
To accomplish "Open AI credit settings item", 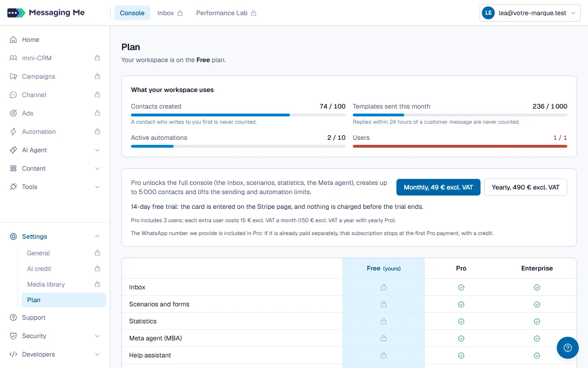I will [x=64, y=269].
